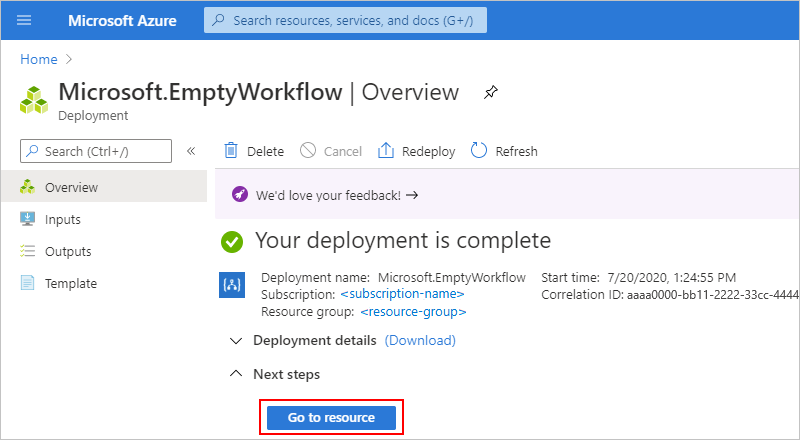Click the Go to resource button
Image resolution: width=800 pixels, height=440 pixels.
coord(331,417)
